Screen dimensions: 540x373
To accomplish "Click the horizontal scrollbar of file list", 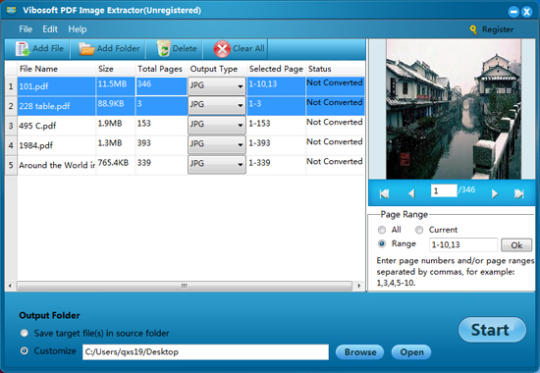I will pos(184,286).
